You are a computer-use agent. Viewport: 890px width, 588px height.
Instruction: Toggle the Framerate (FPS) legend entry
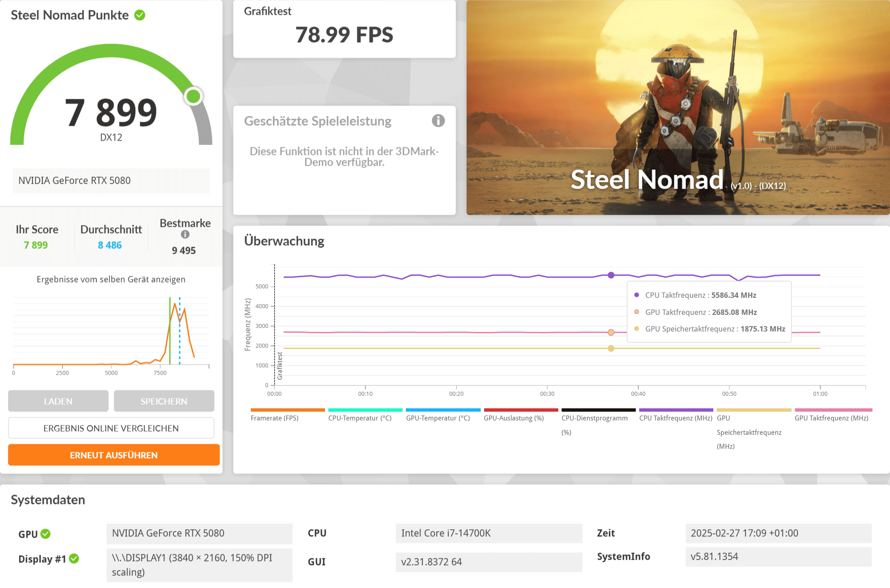click(x=275, y=418)
